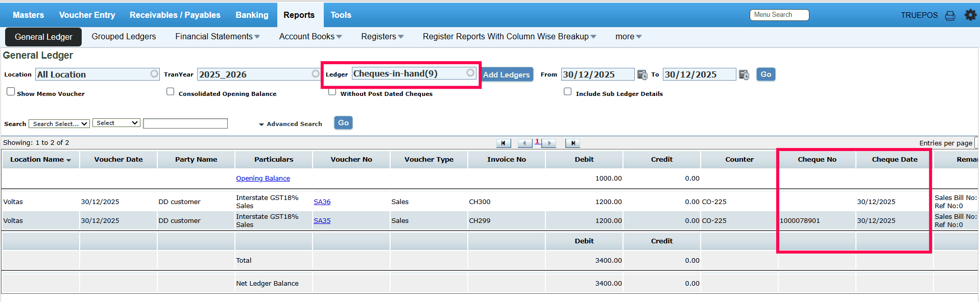Viewport: 980px width, 302px height.
Task: Click the Voucher Type column header
Action: (x=429, y=160)
